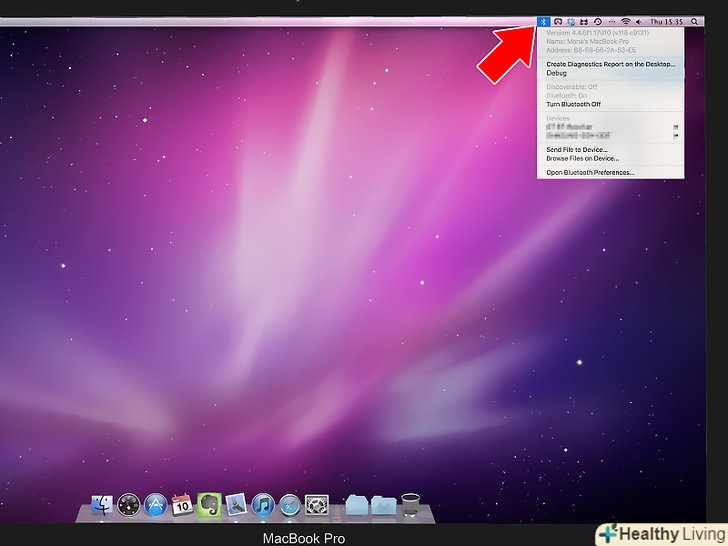This screenshot has width=728, height=546.
Task: Open the Trash in the Dock
Action: pyautogui.click(x=410, y=504)
